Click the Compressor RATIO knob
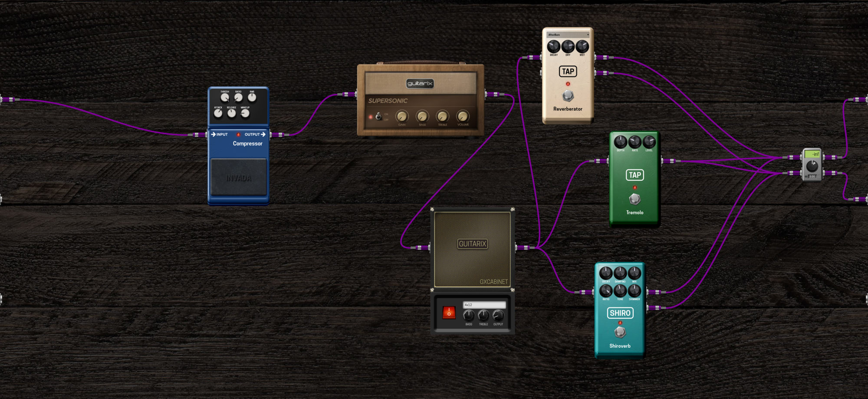This screenshot has height=399, width=868. (238, 97)
